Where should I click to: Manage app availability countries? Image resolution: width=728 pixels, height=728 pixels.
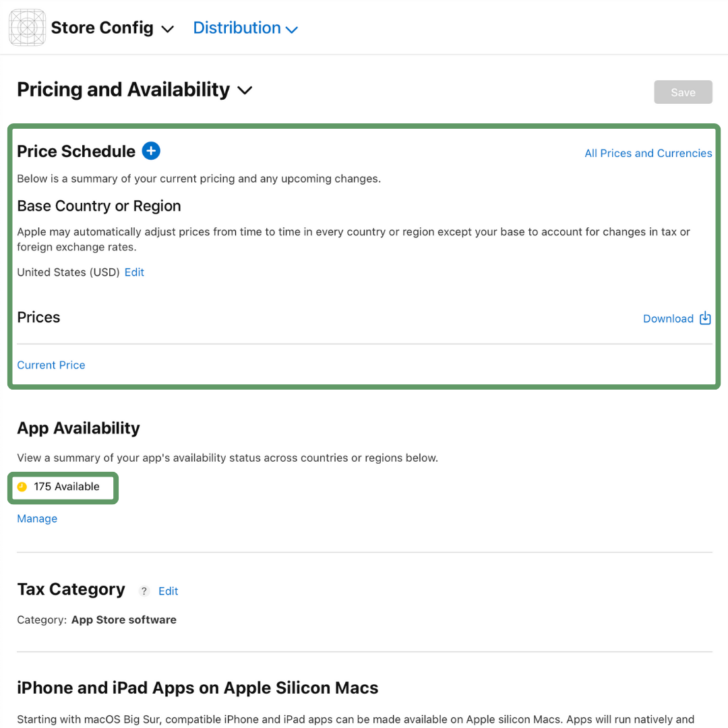click(x=37, y=518)
